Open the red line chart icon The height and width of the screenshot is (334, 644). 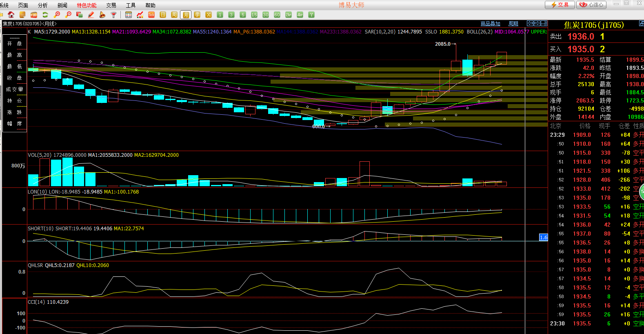(x=140, y=15)
